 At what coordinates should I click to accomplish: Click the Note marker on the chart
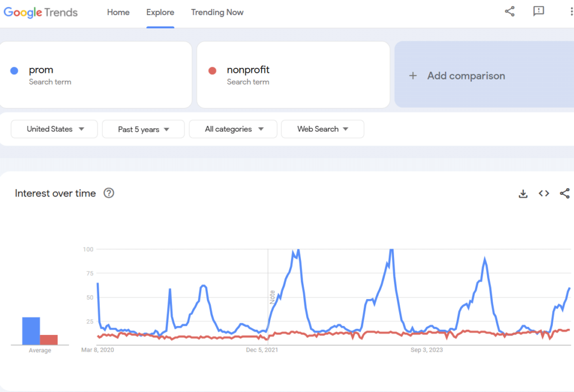pyautogui.click(x=272, y=297)
